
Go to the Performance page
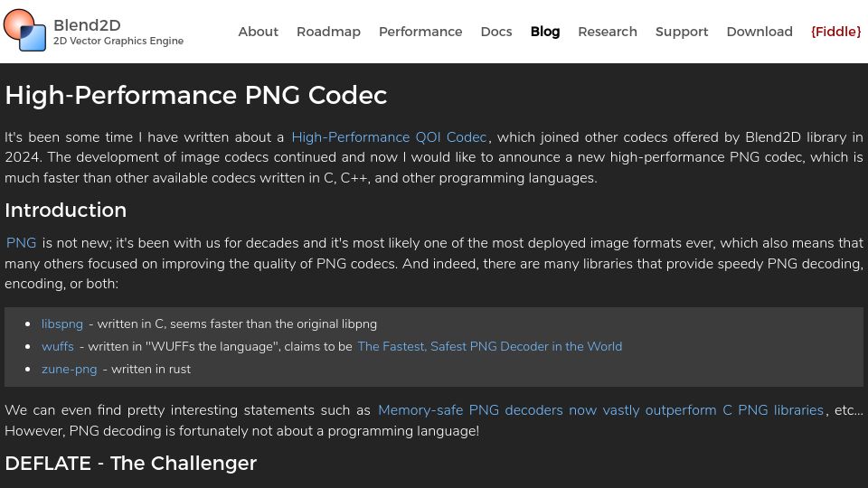pos(420,32)
